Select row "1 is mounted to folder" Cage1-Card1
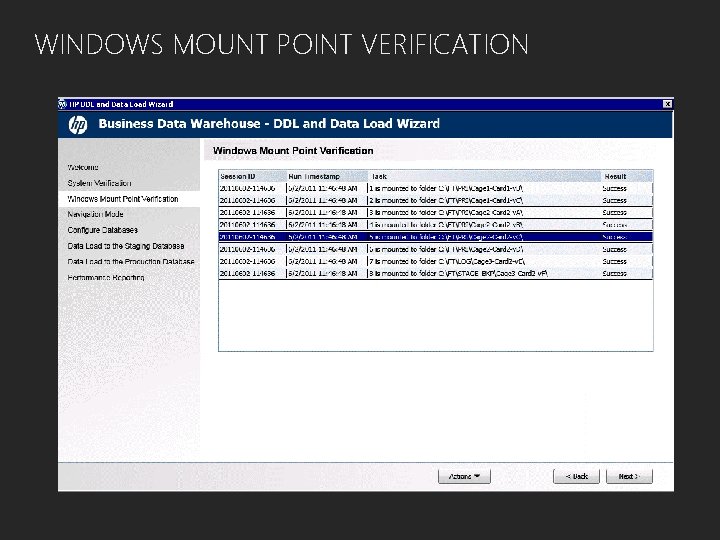 435,188
